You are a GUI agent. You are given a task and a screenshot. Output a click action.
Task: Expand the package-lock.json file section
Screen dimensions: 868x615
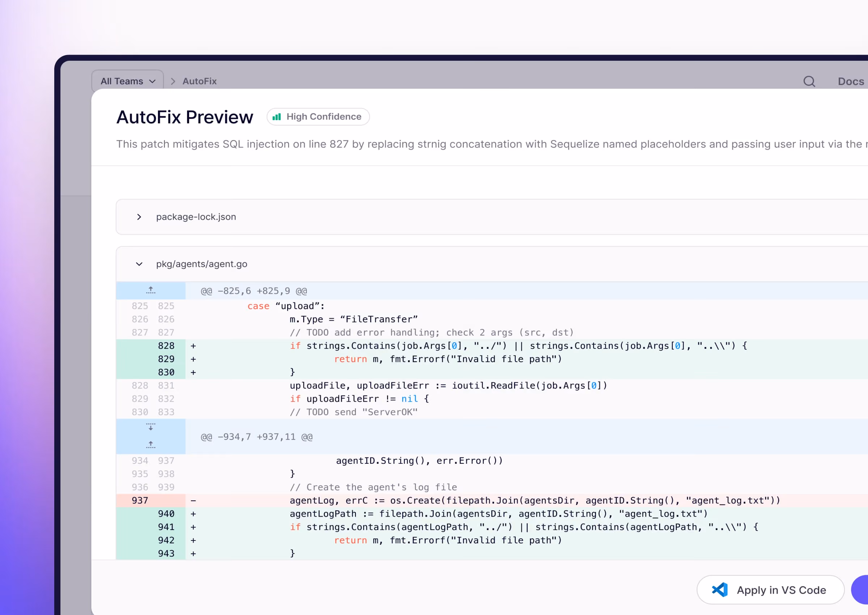pos(139,217)
